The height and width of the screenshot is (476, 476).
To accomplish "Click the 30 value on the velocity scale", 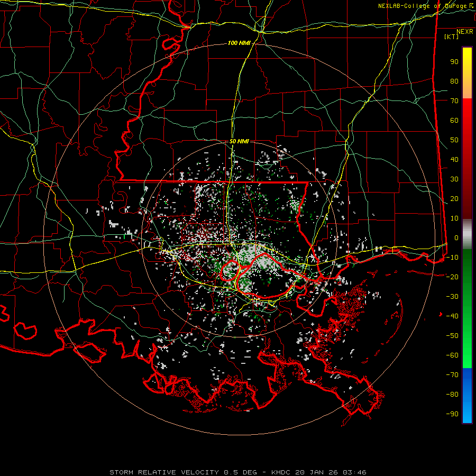I will 454,179.
